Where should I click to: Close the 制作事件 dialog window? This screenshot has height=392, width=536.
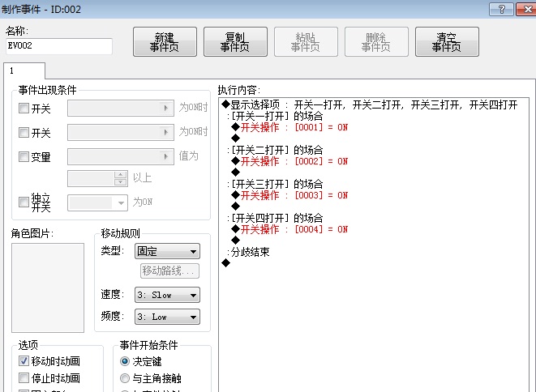click(526, 9)
